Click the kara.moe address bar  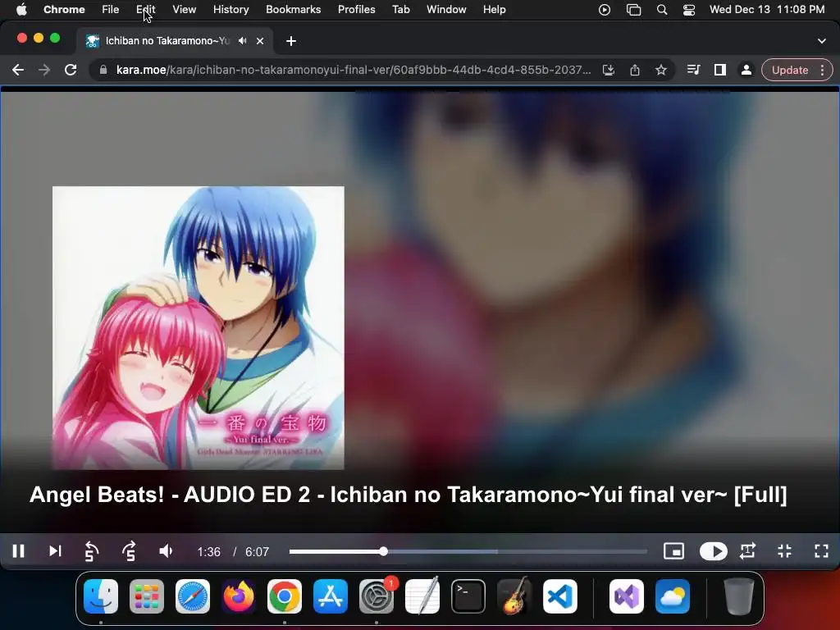(x=354, y=70)
